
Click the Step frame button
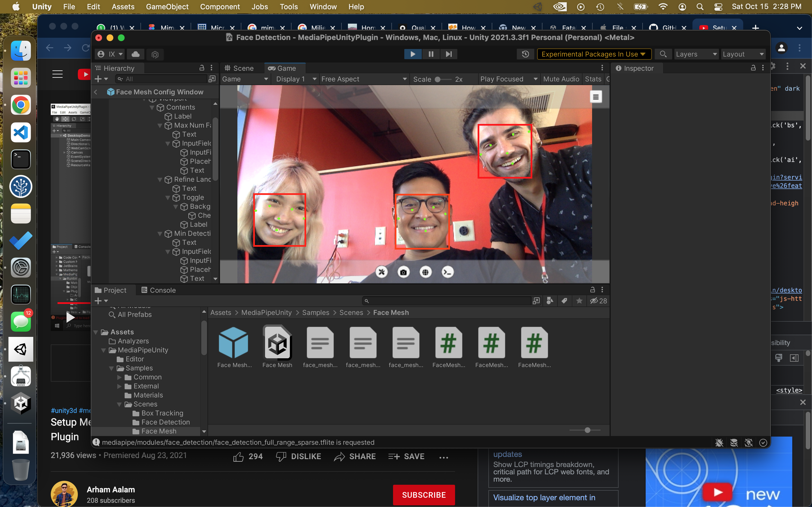[x=449, y=54]
